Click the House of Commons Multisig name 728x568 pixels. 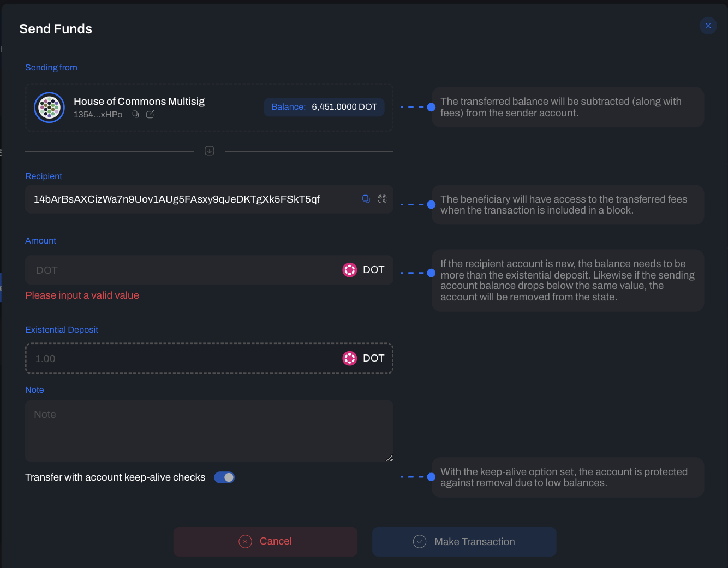click(x=139, y=102)
